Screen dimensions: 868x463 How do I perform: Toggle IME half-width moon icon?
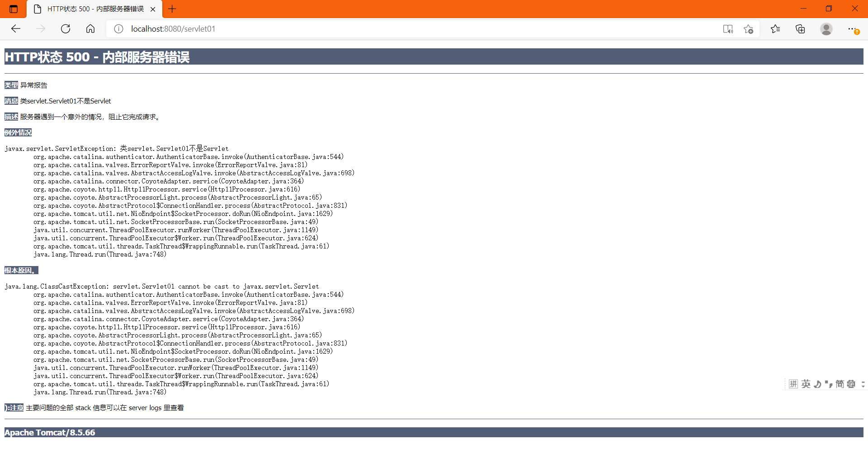tap(817, 384)
